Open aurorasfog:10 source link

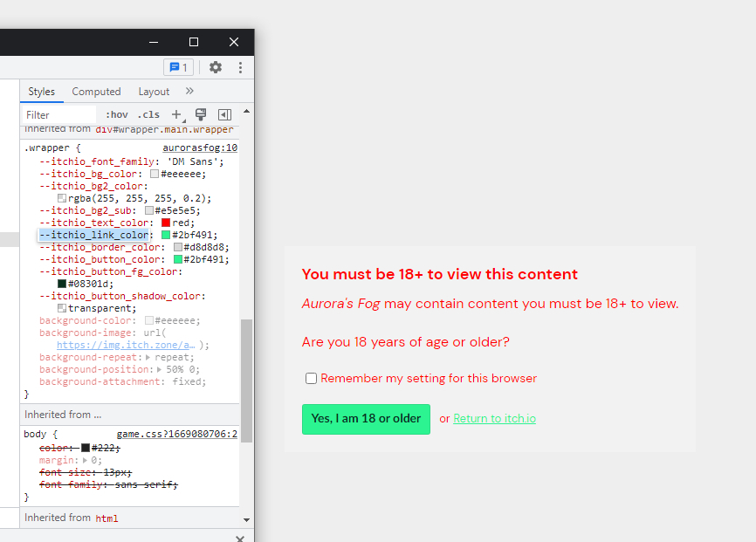(x=200, y=148)
